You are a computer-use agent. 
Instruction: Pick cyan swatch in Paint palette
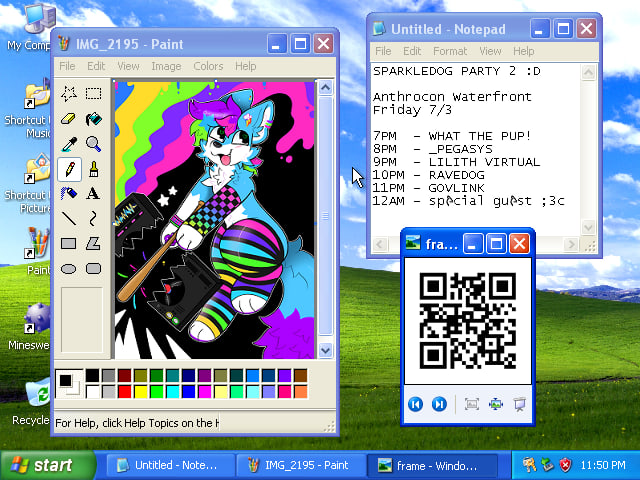coord(173,392)
